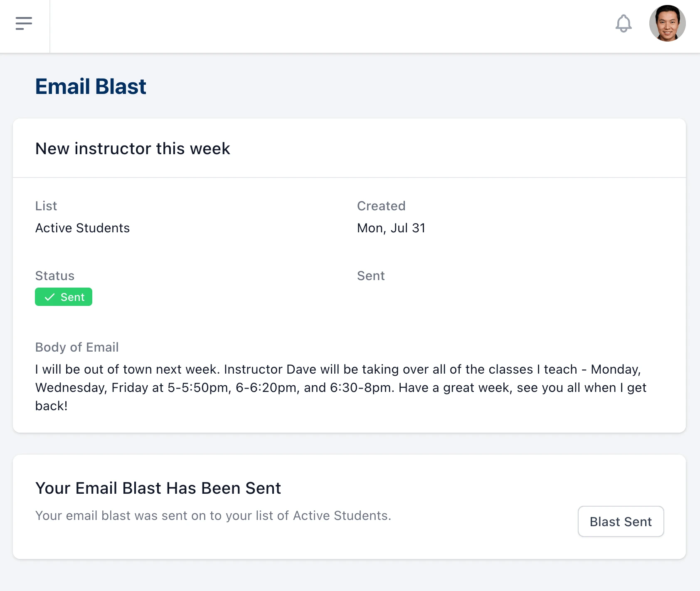
Task: Open account options from the avatar
Action: [667, 24]
